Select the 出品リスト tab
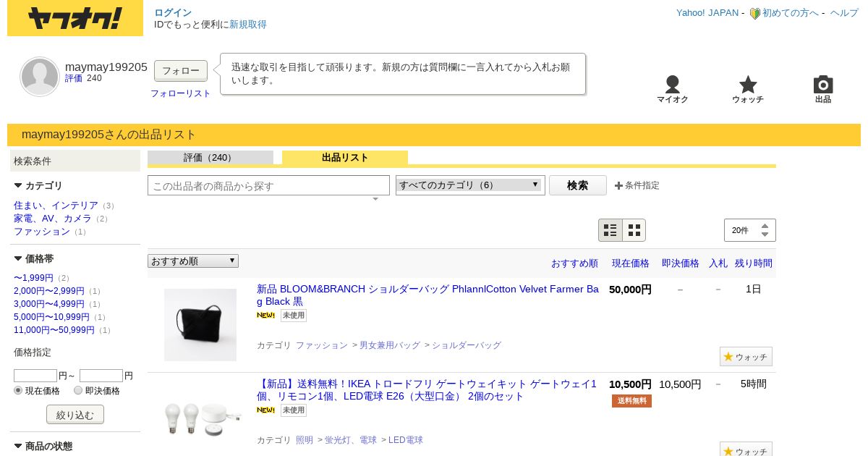This screenshot has width=868, height=456. point(345,158)
